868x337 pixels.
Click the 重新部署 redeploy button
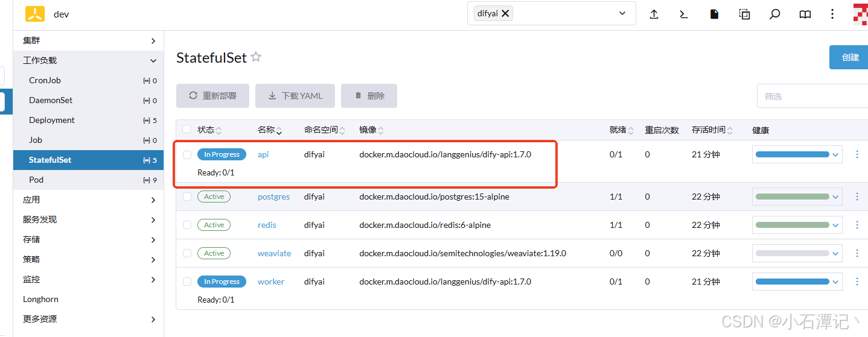(x=212, y=96)
